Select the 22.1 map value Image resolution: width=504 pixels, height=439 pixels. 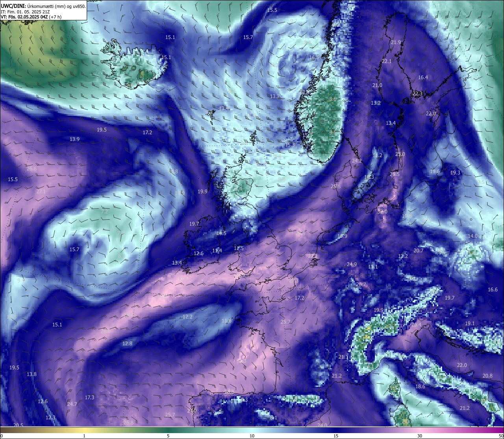pyautogui.click(x=387, y=61)
